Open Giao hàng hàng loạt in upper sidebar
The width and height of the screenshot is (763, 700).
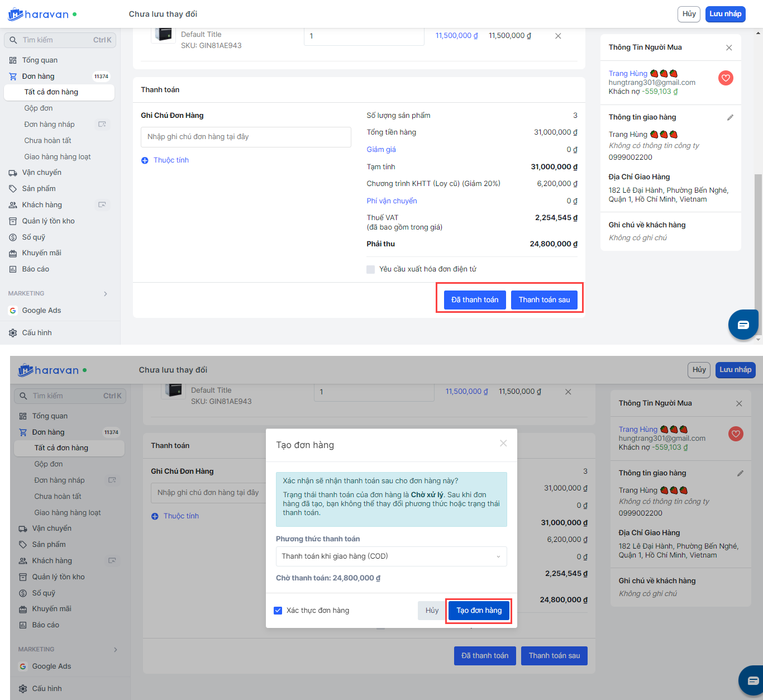point(58,157)
